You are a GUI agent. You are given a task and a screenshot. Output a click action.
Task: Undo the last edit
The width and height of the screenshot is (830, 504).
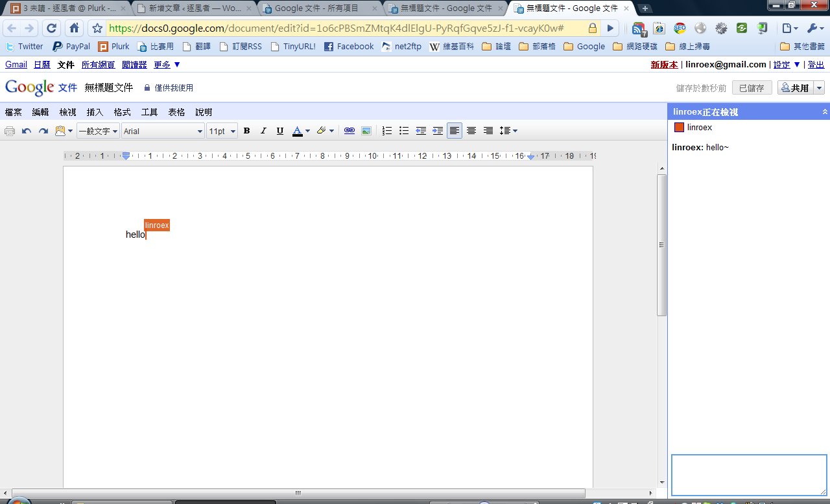click(x=27, y=131)
